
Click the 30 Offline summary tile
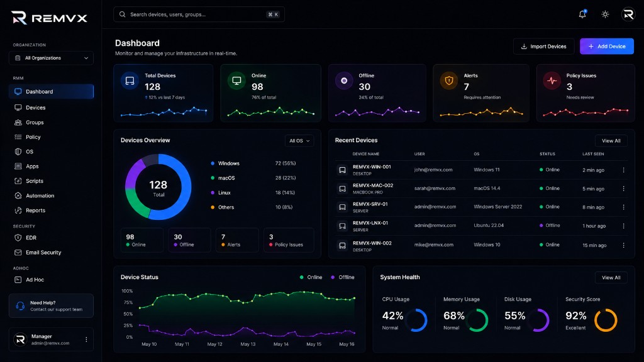pyautogui.click(x=189, y=240)
